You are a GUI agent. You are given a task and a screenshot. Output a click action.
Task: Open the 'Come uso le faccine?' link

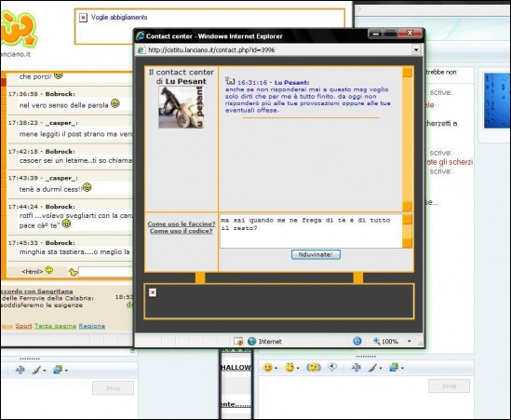coord(182,224)
